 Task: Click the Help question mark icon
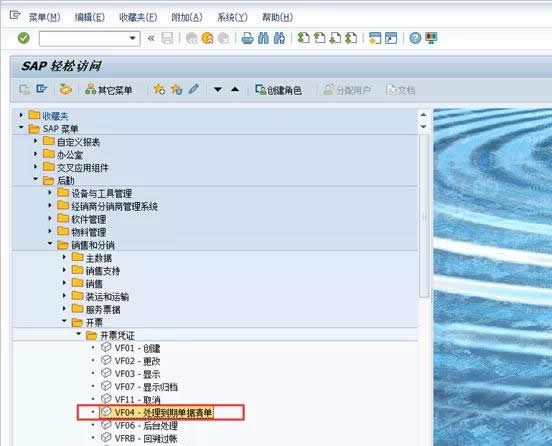coord(415,38)
